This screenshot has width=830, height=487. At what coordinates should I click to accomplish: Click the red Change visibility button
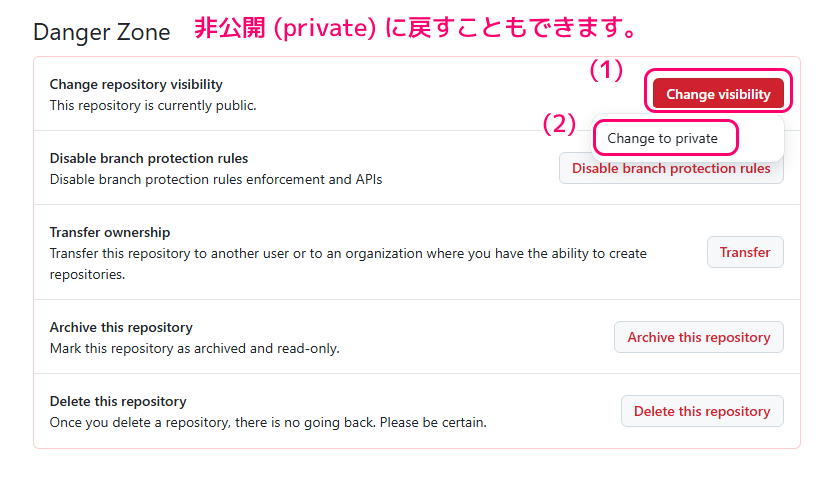click(x=718, y=94)
